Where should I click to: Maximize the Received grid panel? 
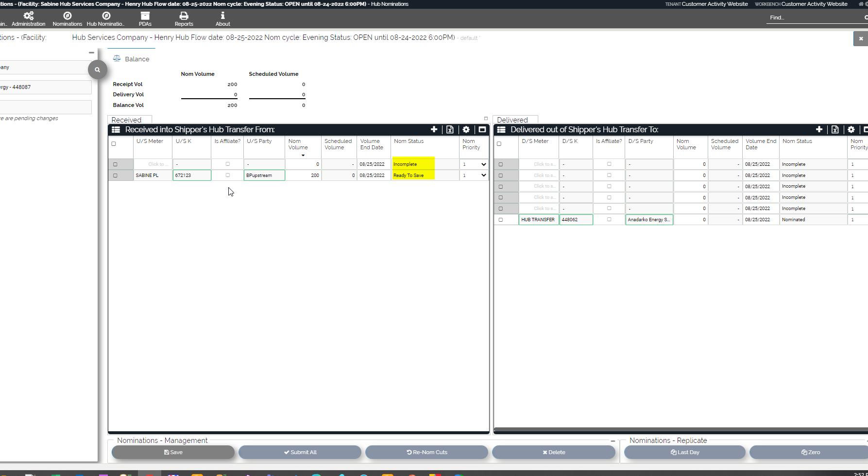point(482,129)
